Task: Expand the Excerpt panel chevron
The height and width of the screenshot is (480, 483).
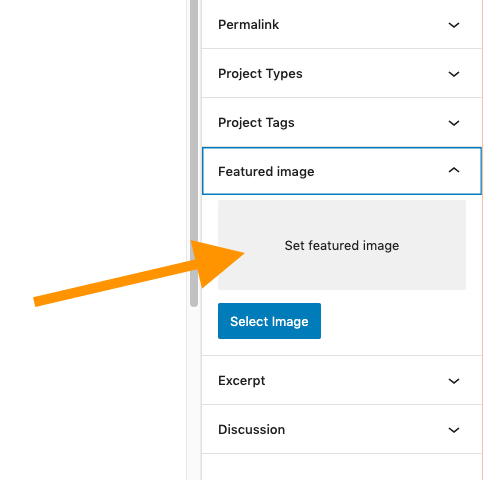Action: (454, 381)
